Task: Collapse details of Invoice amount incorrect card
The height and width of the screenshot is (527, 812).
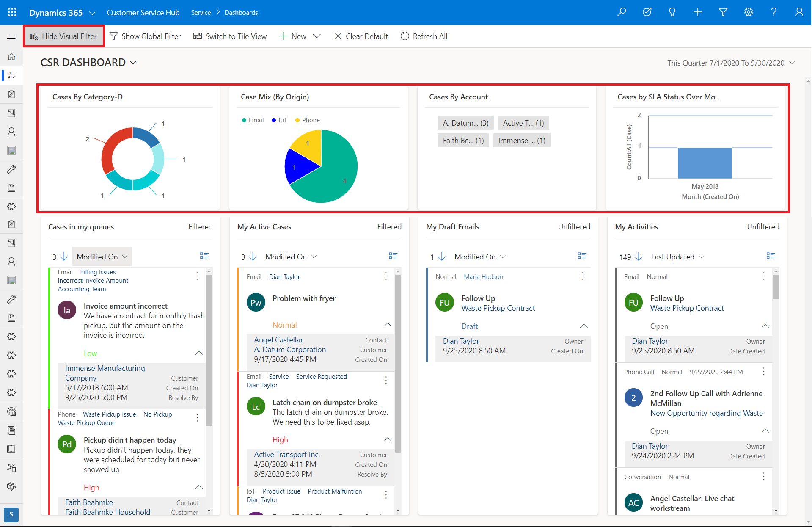Action: [x=199, y=353]
